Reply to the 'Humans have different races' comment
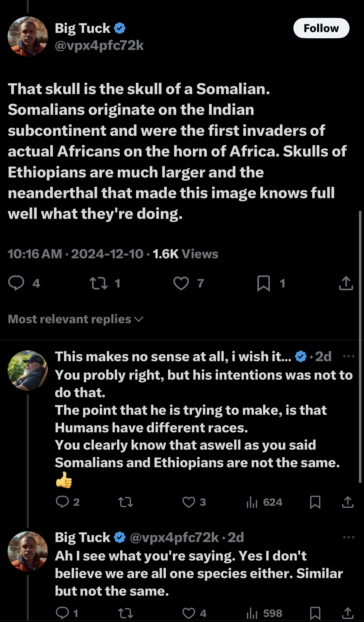The width and height of the screenshot is (364, 622). click(62, 502)
